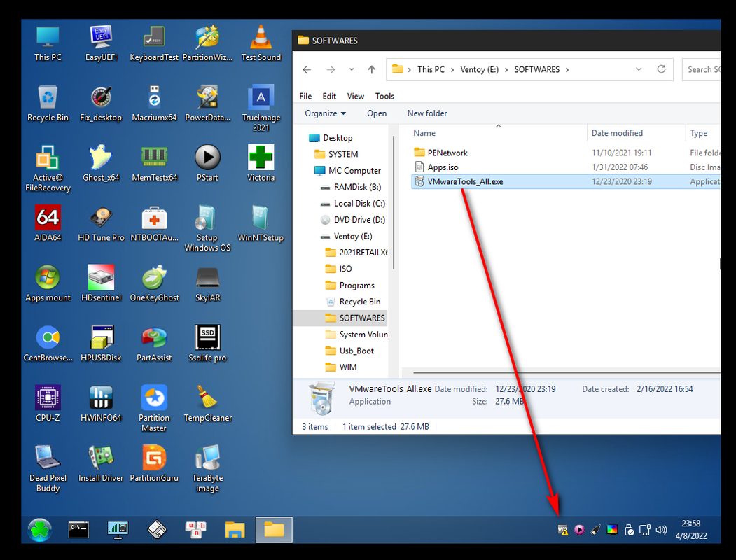Screen dimensions: 736x560
Task: Open the green clover Start button
Action: click(39, 530)
